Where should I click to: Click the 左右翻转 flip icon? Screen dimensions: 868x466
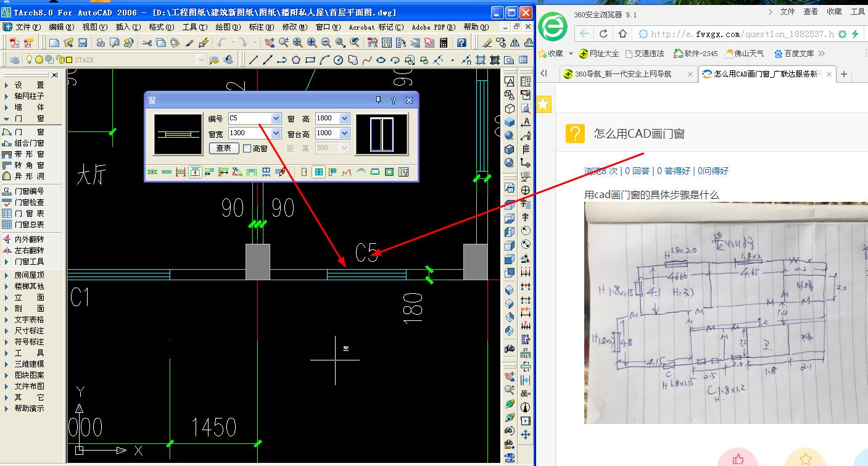tap(29, 251)
